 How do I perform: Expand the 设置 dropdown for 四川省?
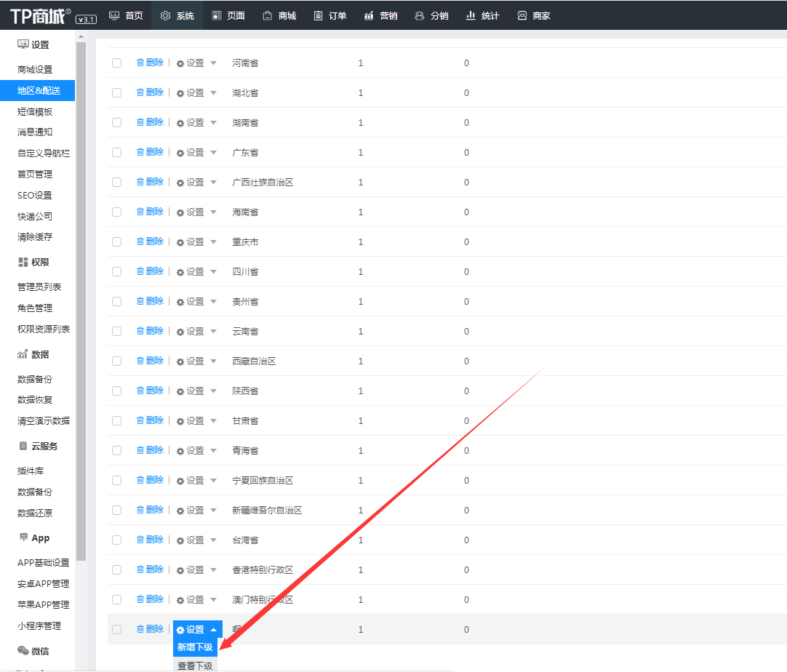click(x=213, y=271)
